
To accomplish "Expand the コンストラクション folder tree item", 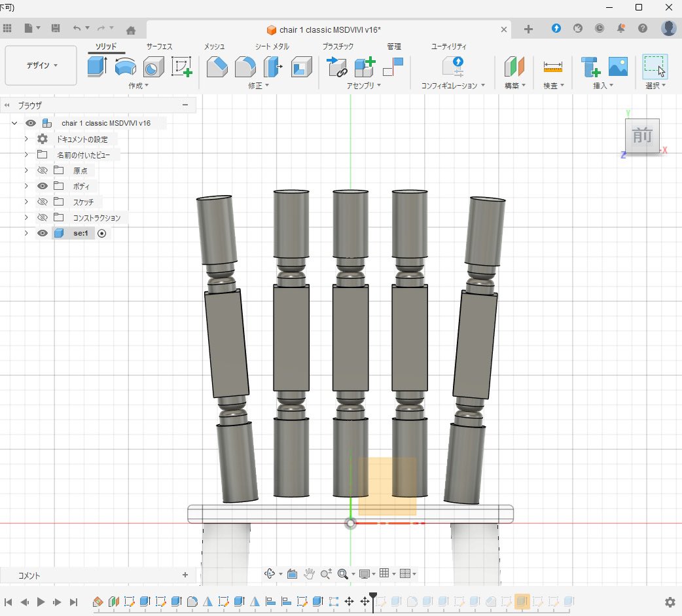I will pos(26,217).
